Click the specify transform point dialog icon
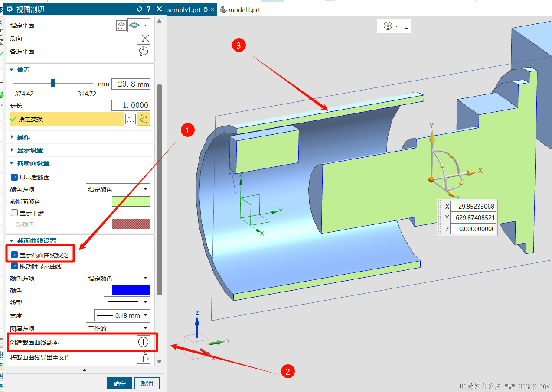 (131, 119)
